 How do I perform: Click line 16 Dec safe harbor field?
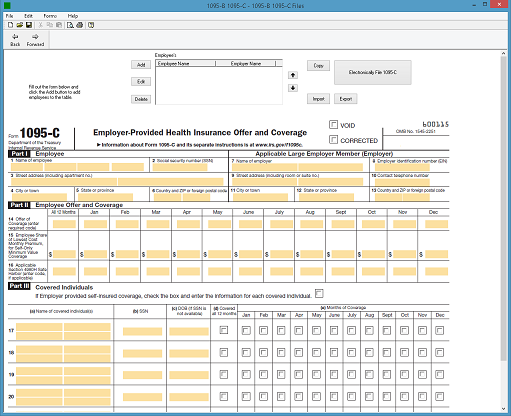pyautogui.click(x=436, y=271)
